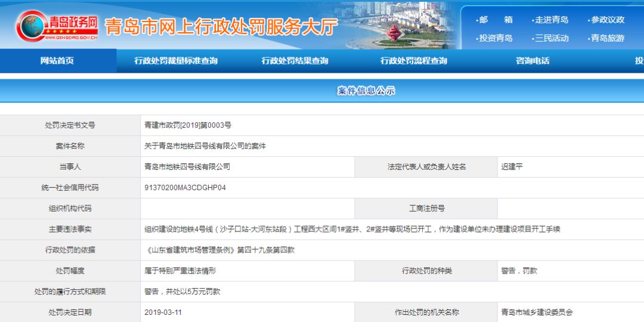Click the 主要违法事实 description text
This screenshot has height=322, width=644.
pyautogui.click(x=352, y=229)
